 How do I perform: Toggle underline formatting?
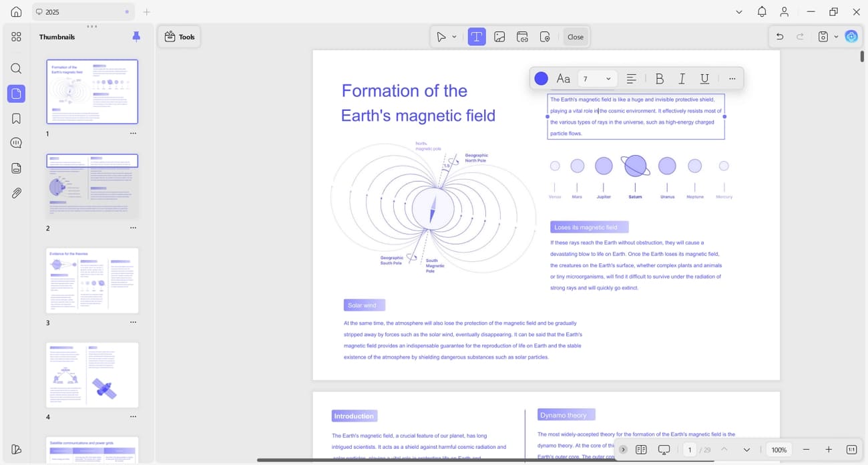[x=704, y=79]
